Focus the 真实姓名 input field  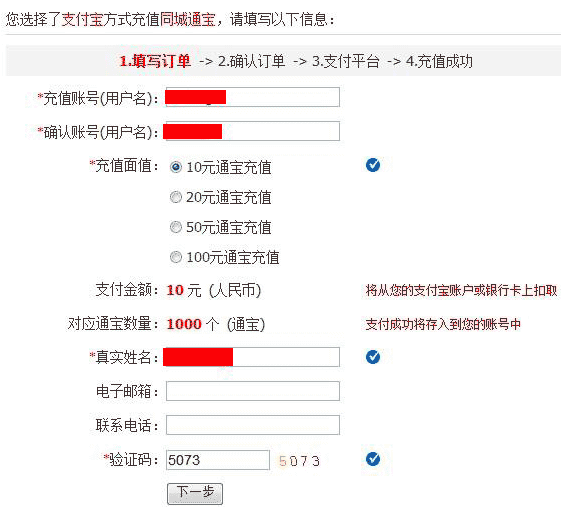(253, 357)
